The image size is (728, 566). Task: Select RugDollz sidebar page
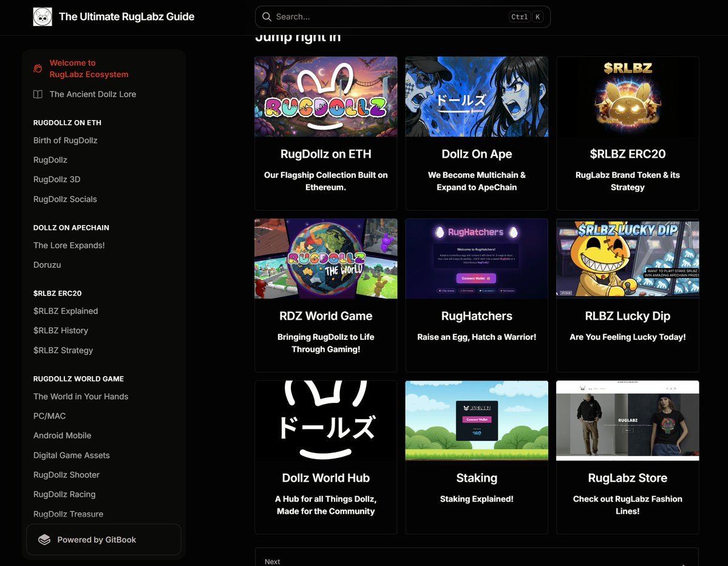(x=50, y=160)
